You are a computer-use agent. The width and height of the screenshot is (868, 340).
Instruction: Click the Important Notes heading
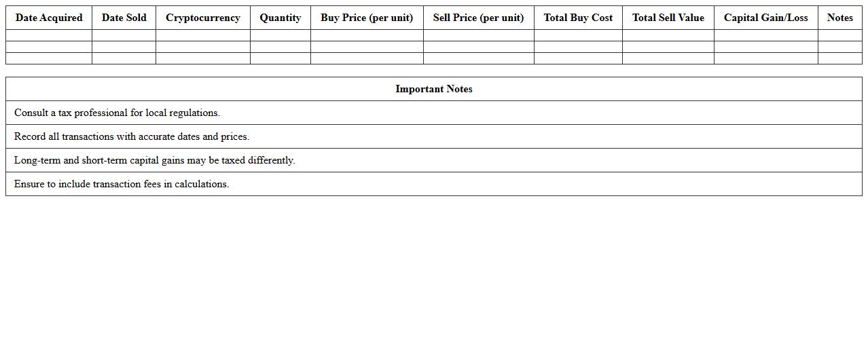[x=433, y=89]
